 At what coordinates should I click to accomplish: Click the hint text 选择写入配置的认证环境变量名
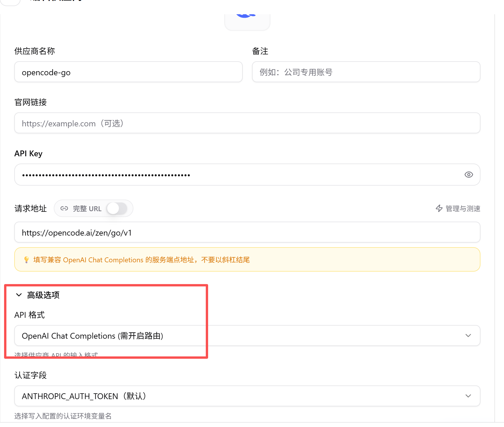point(63,416)
